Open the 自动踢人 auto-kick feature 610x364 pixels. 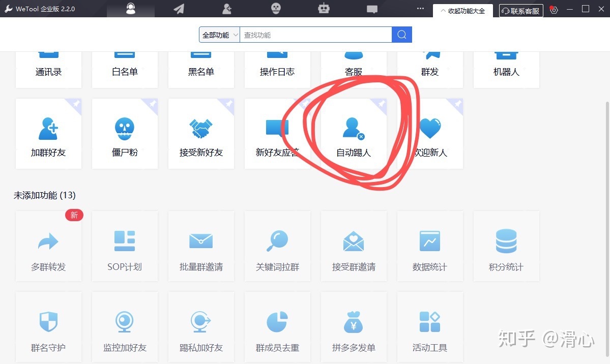click(354, 134)
